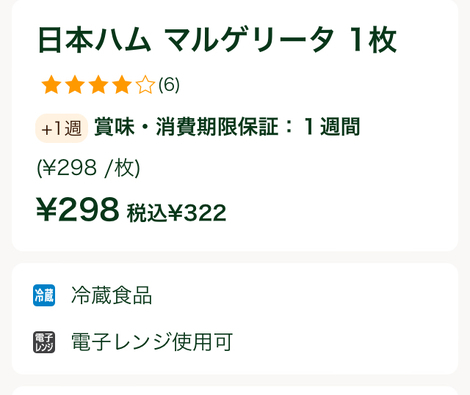This screenshot has width=470, height=395.
Task: Click the 税込¥322 tax-included price
Action: [177, 213]
